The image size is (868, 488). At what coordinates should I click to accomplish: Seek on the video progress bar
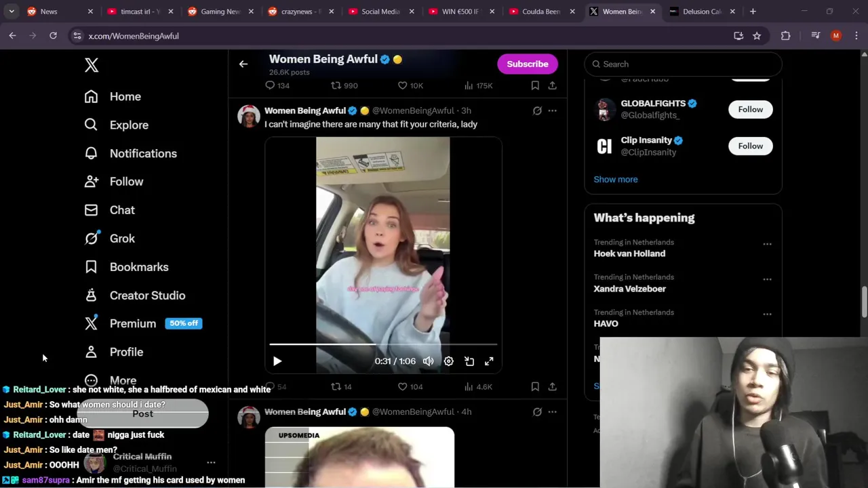[x=383, y=344]
